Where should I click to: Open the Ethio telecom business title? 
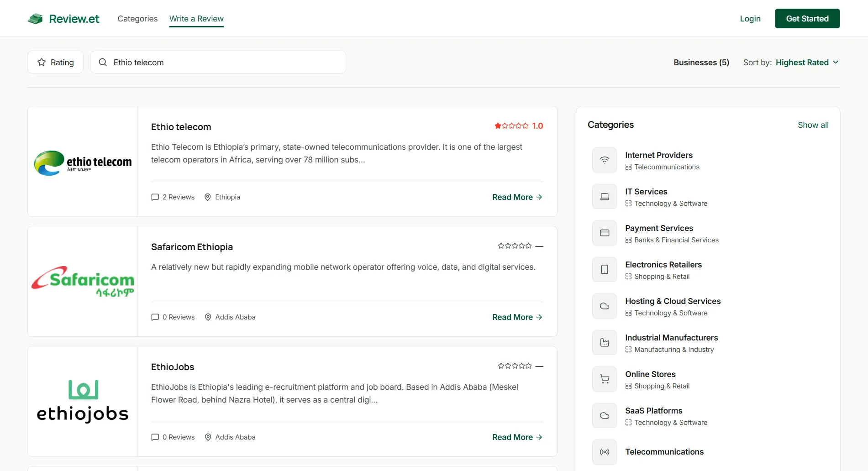tap(181, 127)
